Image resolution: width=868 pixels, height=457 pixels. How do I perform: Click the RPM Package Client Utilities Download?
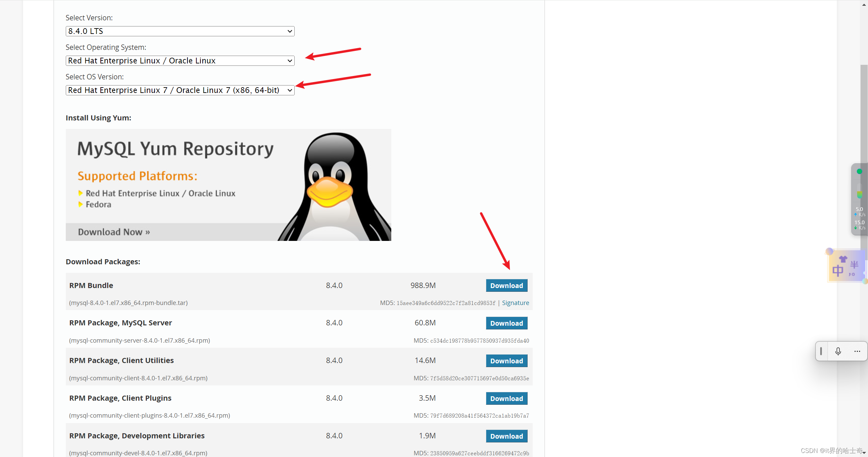(x=506, y=361)
